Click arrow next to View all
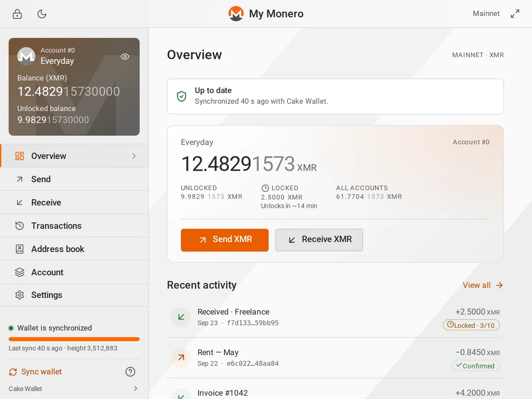 coord(499,285)
